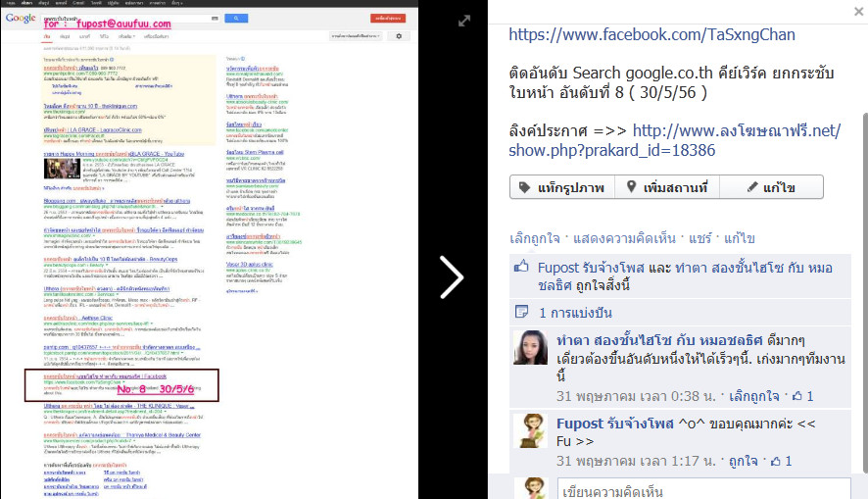
Task: Open the facebook.com/TaSxngChan link
Action: [651, 35]
